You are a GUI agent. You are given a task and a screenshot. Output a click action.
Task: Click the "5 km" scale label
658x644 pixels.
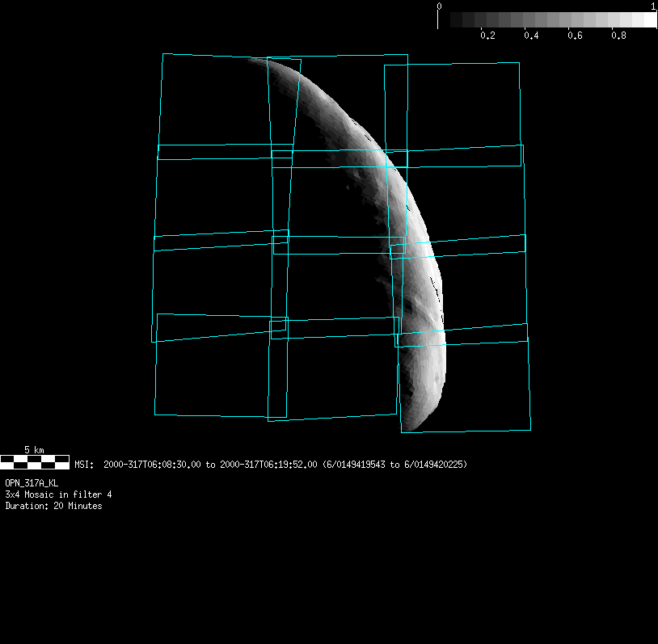point(34,449)
